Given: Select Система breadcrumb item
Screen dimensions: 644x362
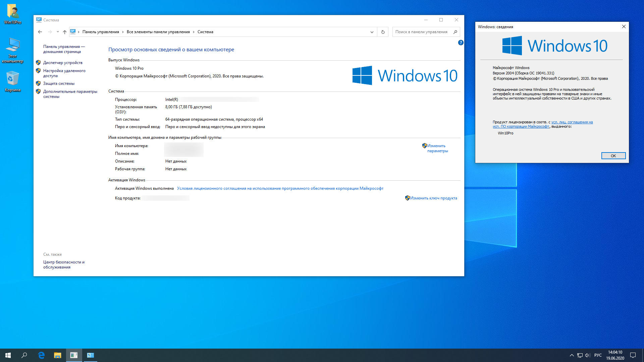Looking at the screenshot, I should point(205,32).
